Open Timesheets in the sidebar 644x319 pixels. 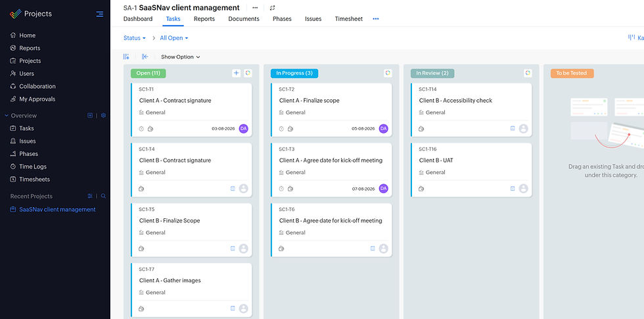coord(34,179)
